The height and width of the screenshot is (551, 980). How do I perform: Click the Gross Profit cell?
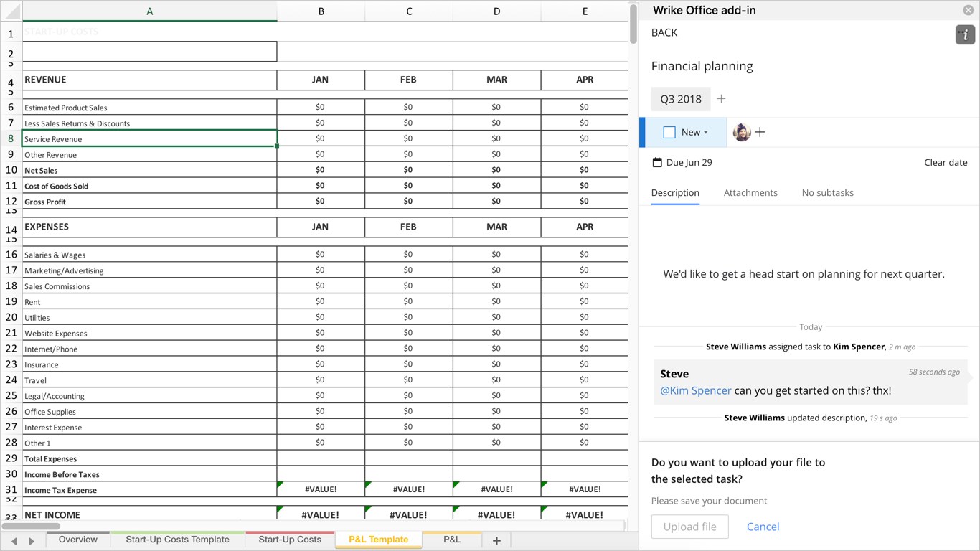coord(149,202)
